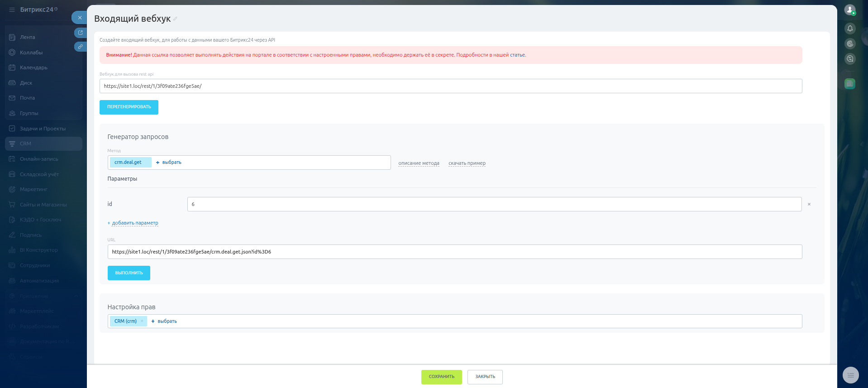
Task: Remove the id parameter row
Action: tap(809, 204)
